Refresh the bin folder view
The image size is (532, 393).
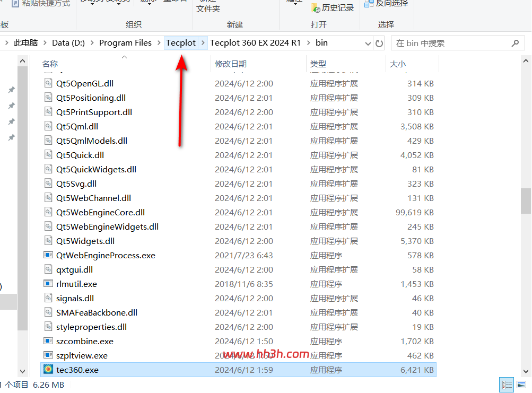tap(379, 43)
